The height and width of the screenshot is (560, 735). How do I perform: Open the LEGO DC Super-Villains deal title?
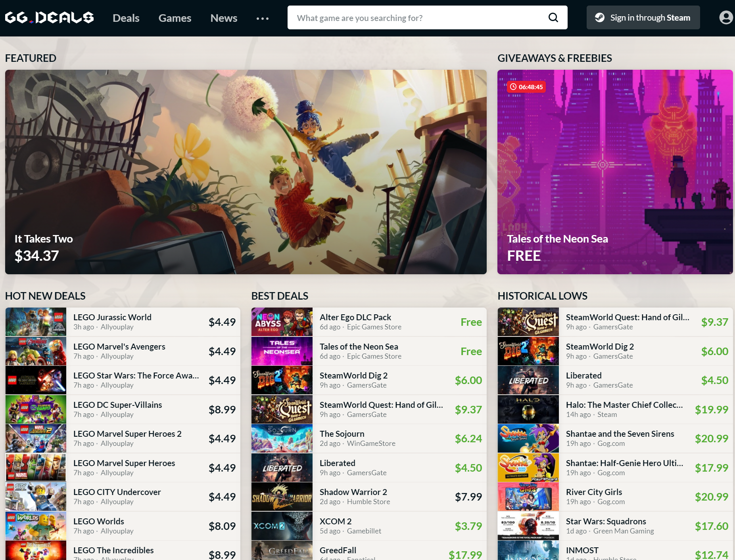pyautogui.click(x=117, y=405)
